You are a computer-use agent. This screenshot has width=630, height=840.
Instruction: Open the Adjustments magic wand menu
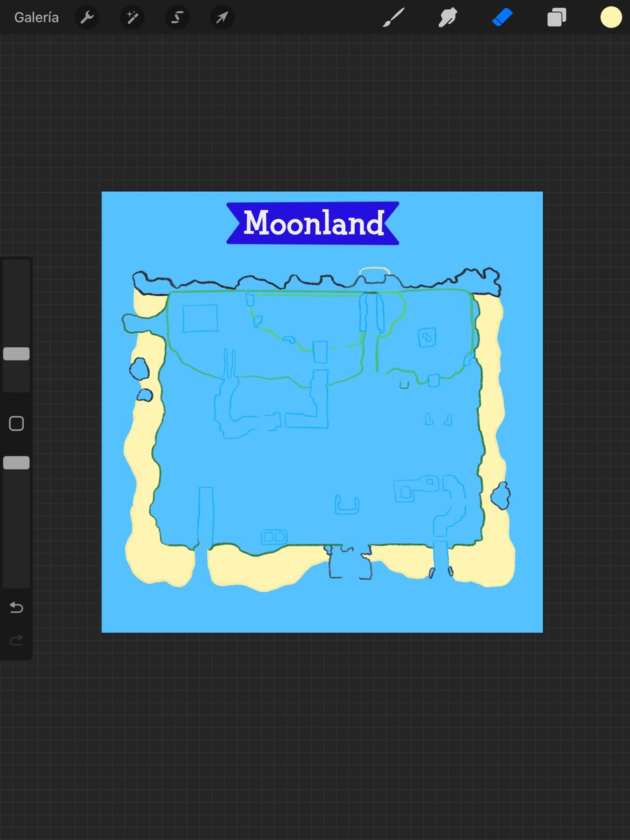click(x=132, y=17)
